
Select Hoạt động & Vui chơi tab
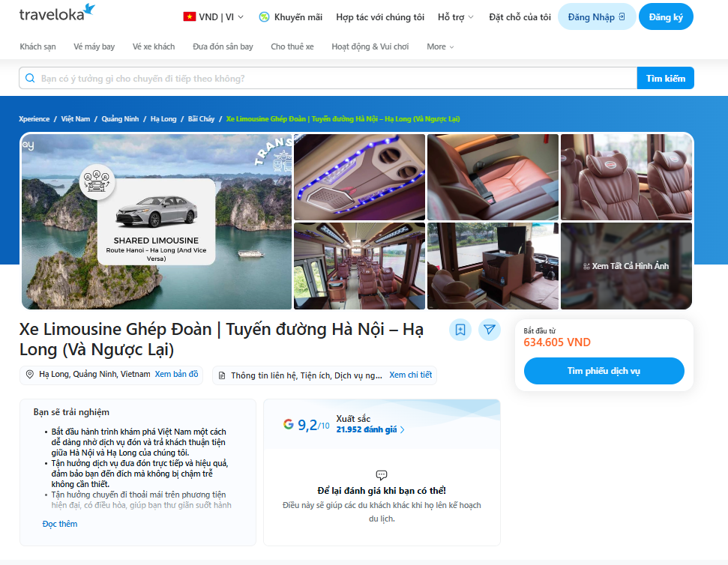point(370,46)
